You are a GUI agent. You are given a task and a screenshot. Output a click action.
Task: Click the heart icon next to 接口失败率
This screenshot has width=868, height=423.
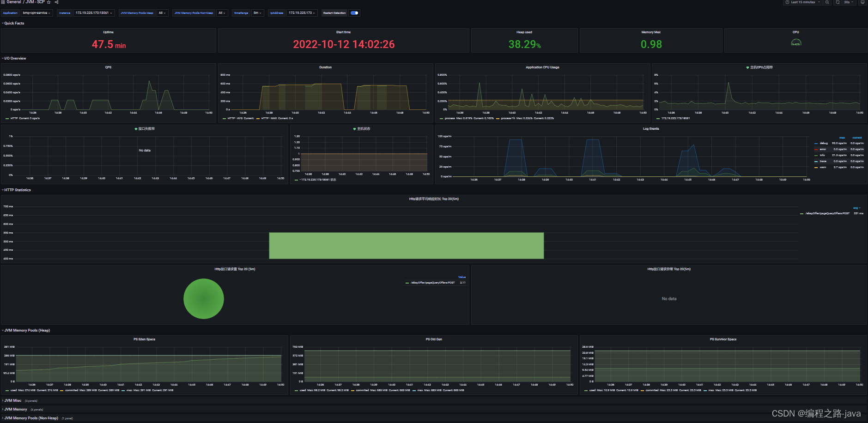coord(136,129)
